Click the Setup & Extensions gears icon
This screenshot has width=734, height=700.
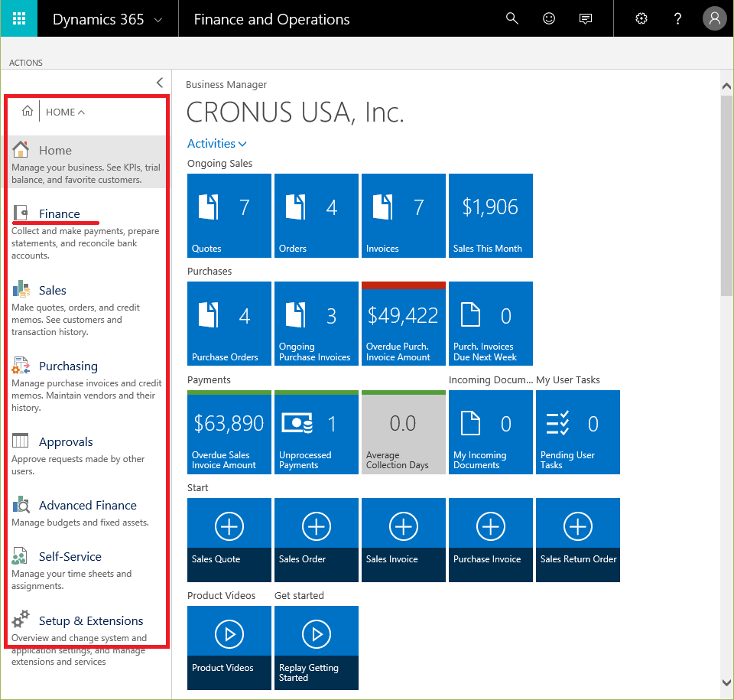(x=21, y=619)
